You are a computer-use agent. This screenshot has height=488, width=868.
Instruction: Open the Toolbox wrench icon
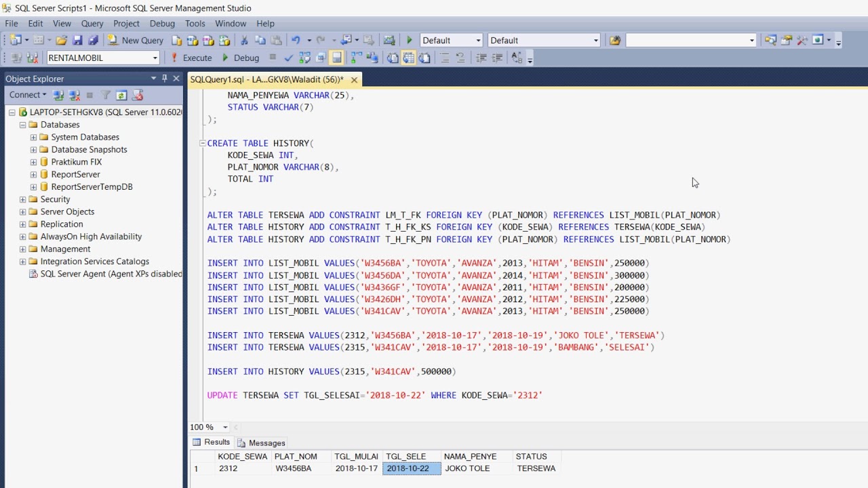click(802, 41)
